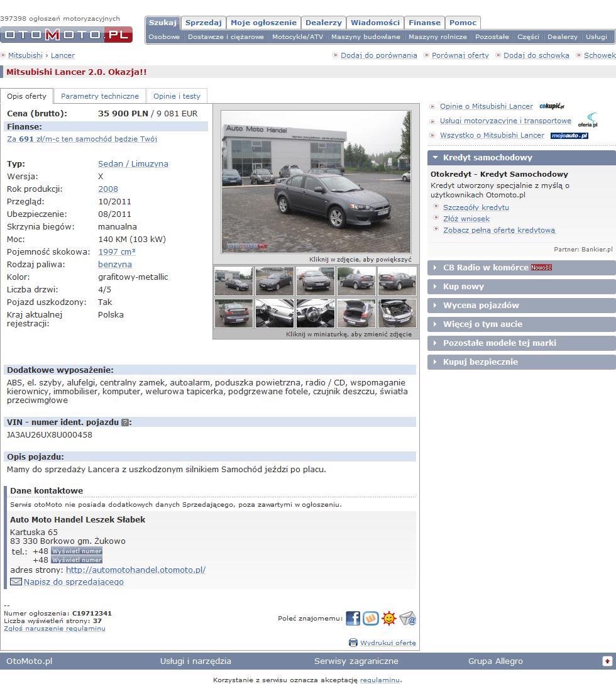Click the red scroll-to-top arrow in the footer
616x696 pixels.
607,661
